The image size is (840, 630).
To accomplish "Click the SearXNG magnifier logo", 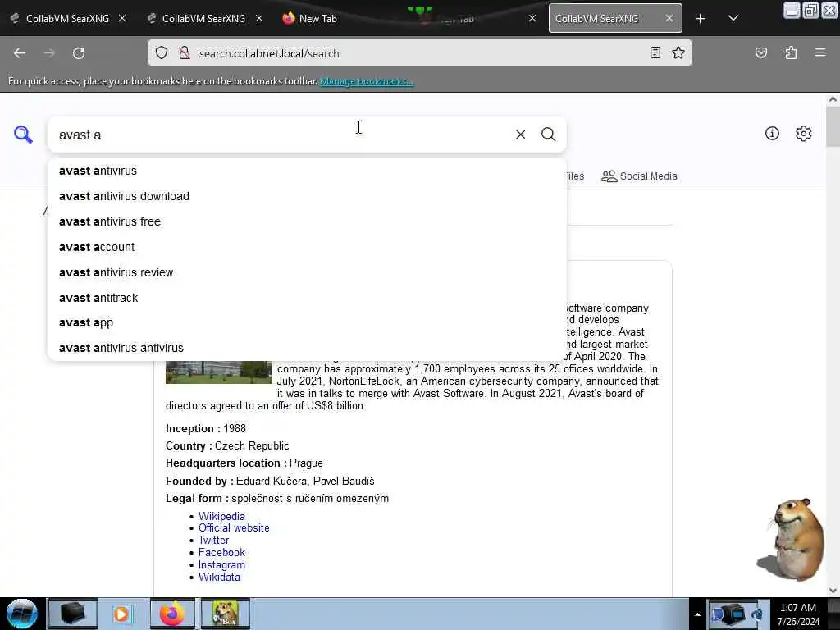I will click(x=23, y=135).
